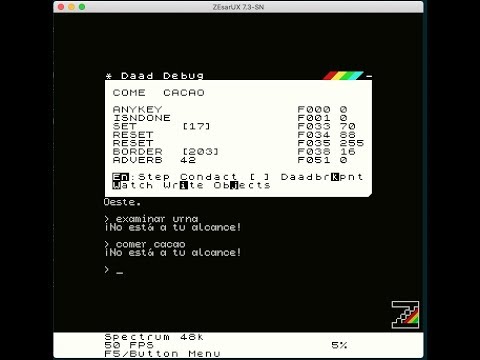The height and width of the screenshot is (360, 480).
Task: Click the ZEsarUX 7.3-SN title bar
Action: (x=238, y=7)
